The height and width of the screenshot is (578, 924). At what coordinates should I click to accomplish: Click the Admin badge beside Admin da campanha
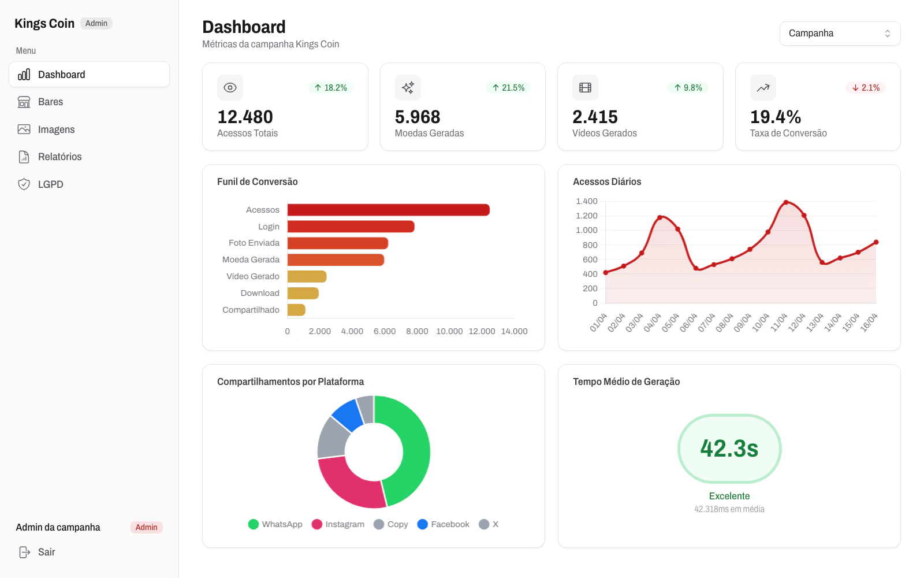[147, 527]
